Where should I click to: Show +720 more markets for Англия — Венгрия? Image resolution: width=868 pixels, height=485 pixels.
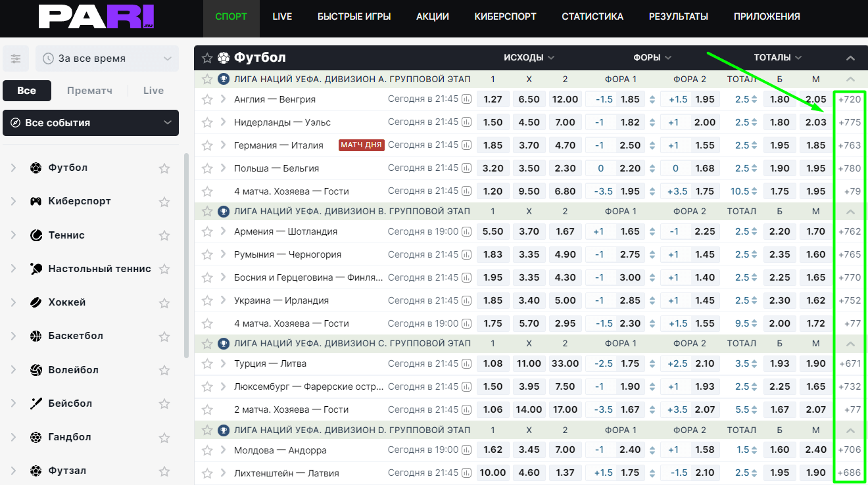pos(850,99)
